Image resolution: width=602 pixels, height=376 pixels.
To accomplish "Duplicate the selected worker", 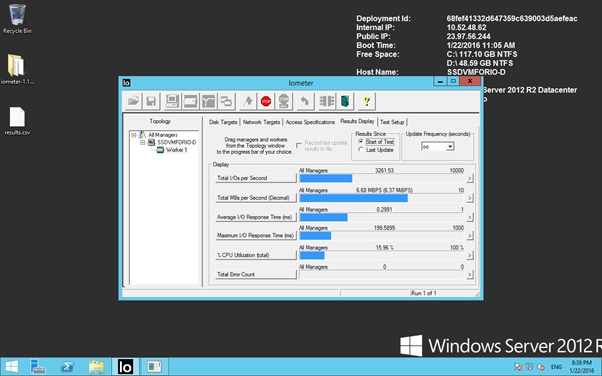I will point(227,101).
